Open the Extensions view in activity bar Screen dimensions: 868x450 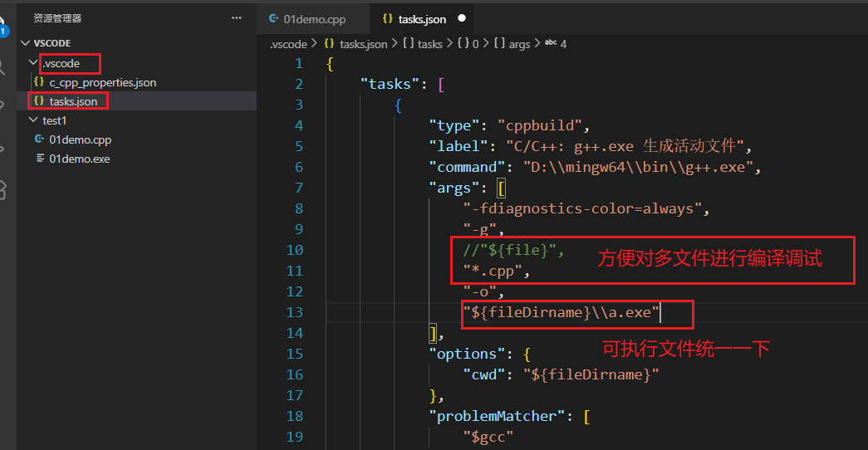2,190
